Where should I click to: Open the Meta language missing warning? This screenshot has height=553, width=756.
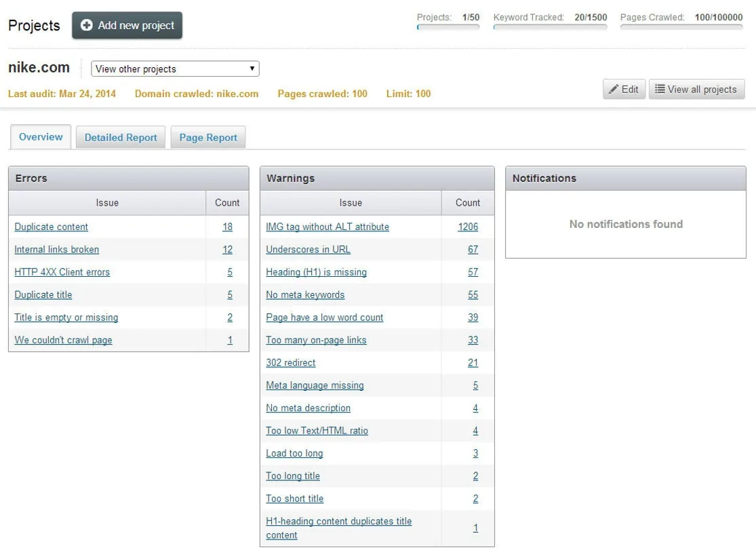[x=315, y=385]
